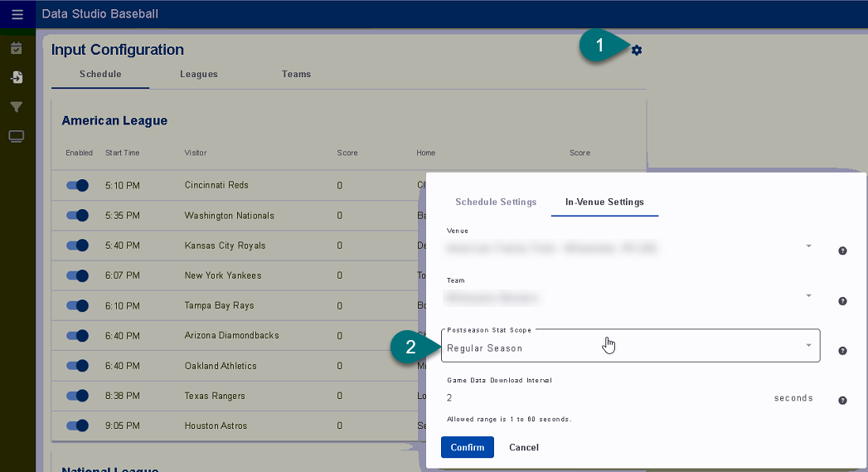Click the monitor display sidebar icon
The height and width of the screenshot is (472, 868).
click(x=17, y=136)
